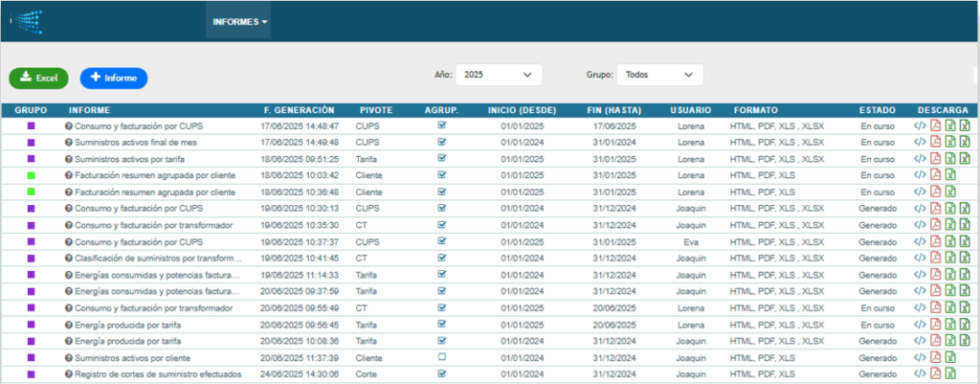Download XLSX of Clasificación de suministros report
Viewport: 980px width, 384px height.
[x=966, y=258]
